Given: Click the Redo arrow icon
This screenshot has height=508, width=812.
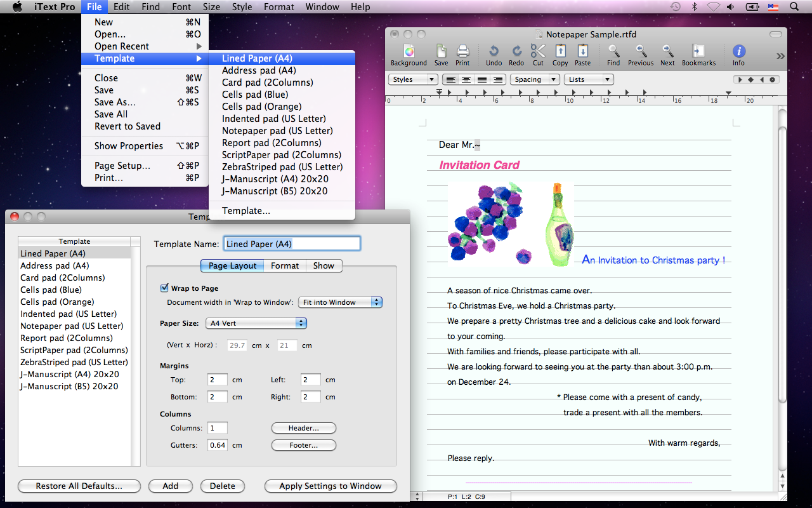Looking at the screenshot, I should pyautogui.click(x=516, y=51).
